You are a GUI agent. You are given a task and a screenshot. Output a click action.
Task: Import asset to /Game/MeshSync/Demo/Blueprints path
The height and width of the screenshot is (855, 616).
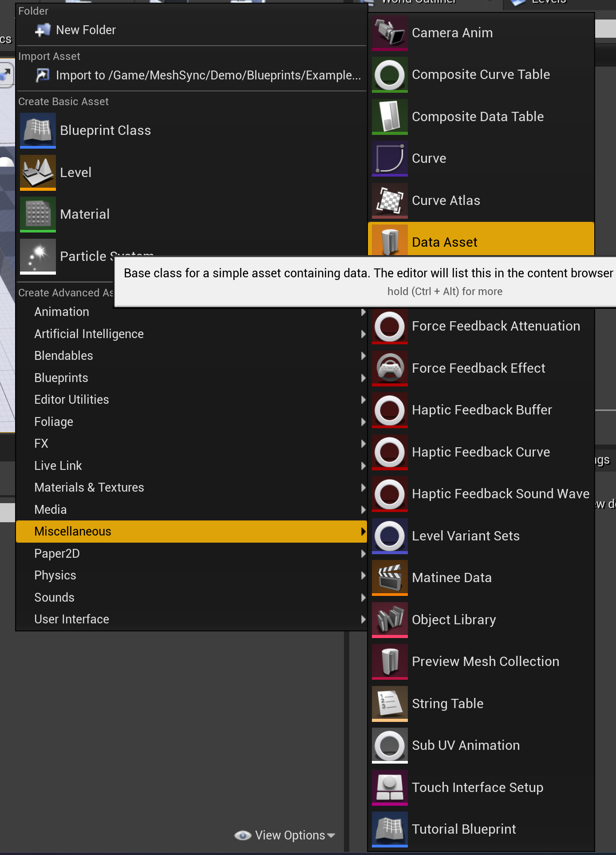(x=208, y=75)
